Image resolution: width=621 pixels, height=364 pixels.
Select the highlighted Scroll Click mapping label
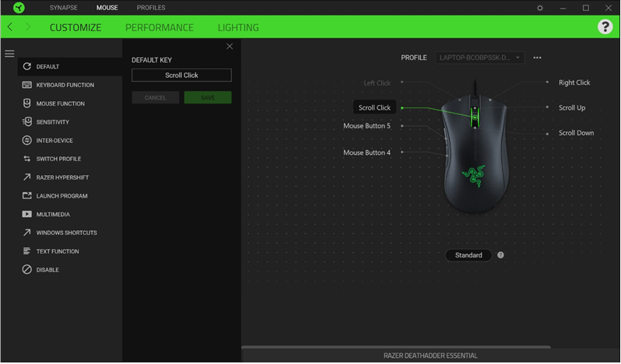374,107
